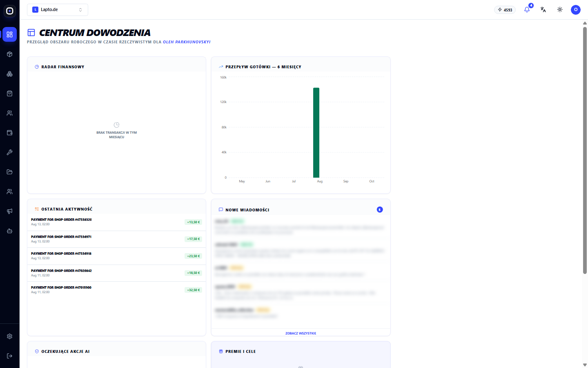Open the user avatar O menu

click(x=576, y=9)
